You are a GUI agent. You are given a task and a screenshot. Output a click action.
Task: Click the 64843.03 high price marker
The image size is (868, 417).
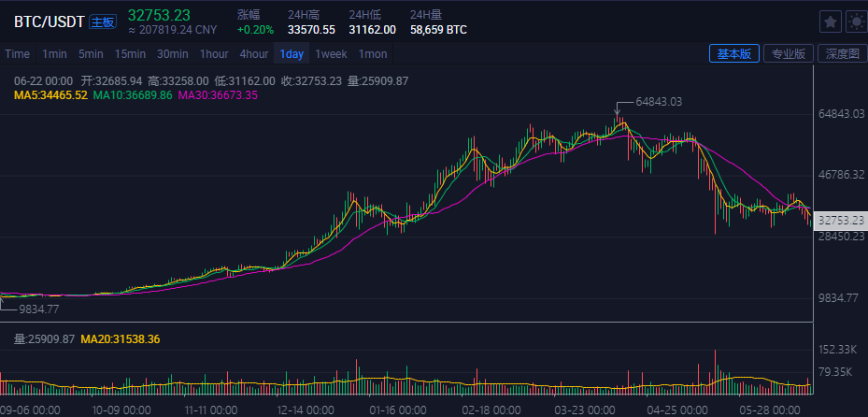pos(658,102)
